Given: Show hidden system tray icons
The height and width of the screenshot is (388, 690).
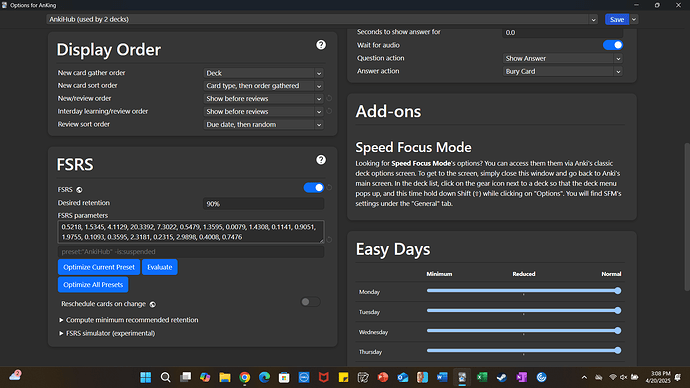Looking at the screenshot, I should click(584, 377).
